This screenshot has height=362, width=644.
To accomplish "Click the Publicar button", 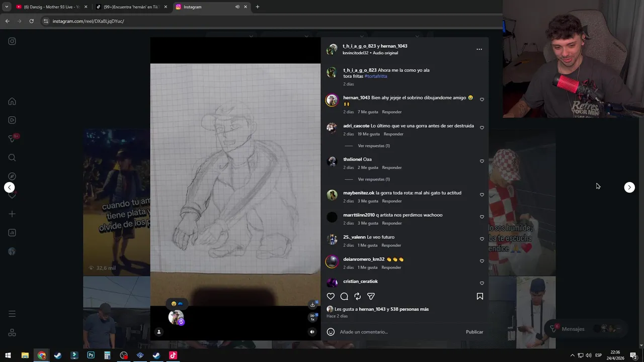I will tap(474, 332).
